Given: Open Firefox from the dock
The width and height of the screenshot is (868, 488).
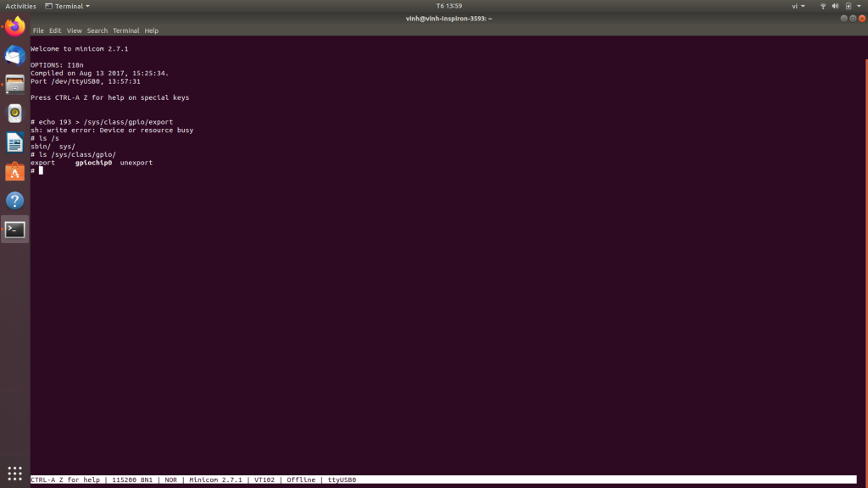Looking at the screenshot, I should (x=15, y=26).
